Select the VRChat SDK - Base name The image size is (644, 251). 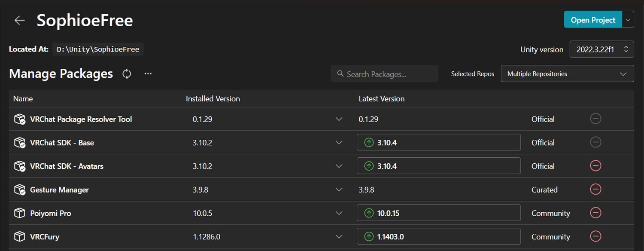coord(62,143)
